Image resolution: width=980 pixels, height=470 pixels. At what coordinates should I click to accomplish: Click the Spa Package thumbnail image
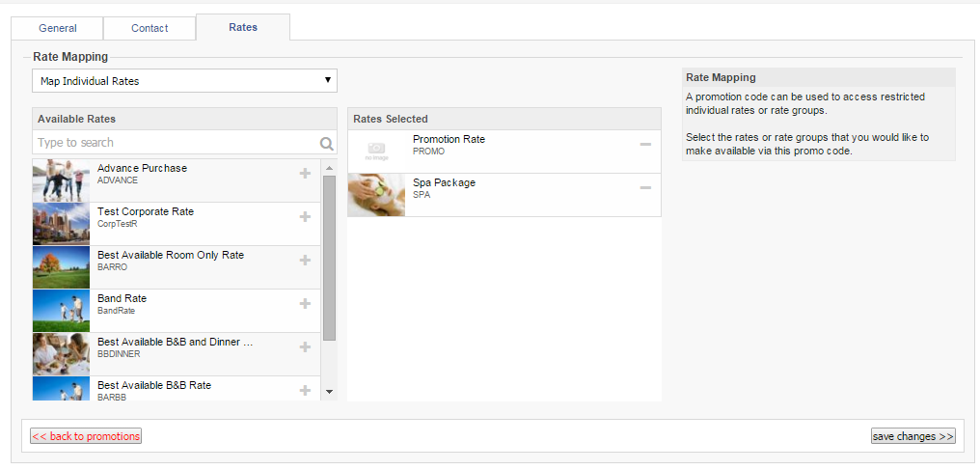(x=376, y=196)
